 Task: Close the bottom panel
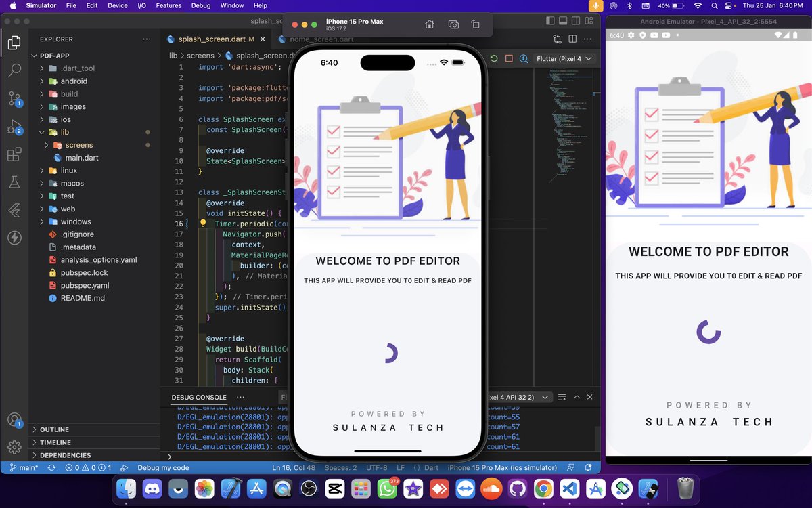click(590, 398)
